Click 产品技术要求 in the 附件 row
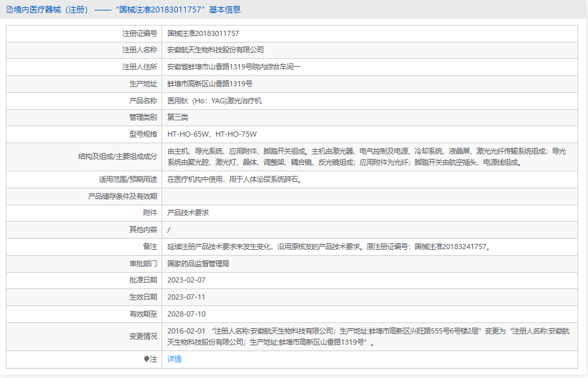 click(188, 213)
